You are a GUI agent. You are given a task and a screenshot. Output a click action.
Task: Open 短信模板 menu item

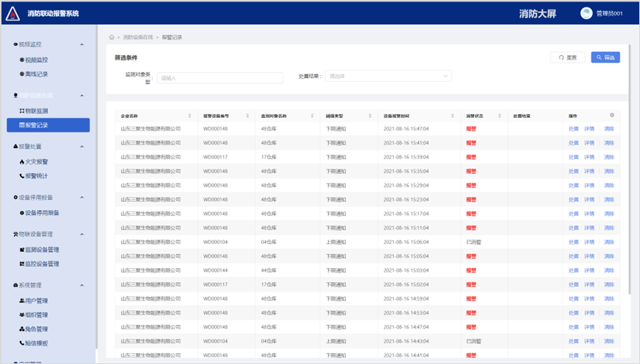coord(34,343)
